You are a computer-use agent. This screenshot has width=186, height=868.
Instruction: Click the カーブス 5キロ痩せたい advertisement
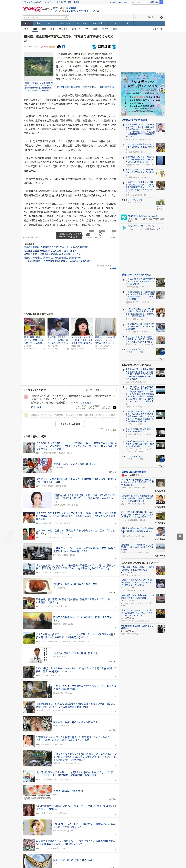coord(143,94)
